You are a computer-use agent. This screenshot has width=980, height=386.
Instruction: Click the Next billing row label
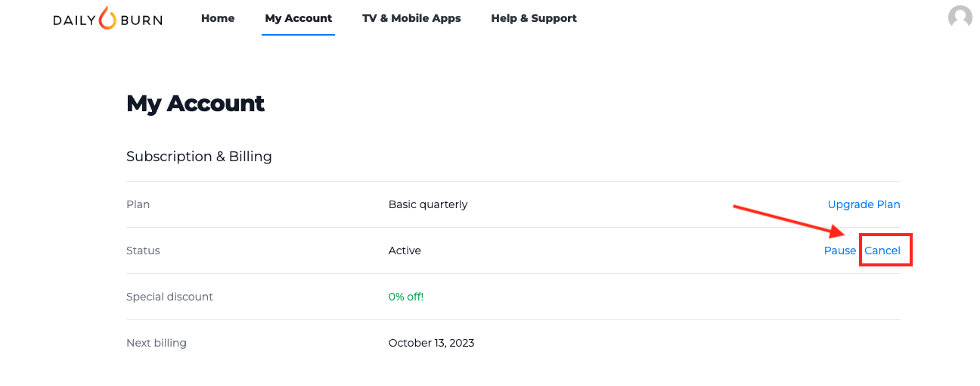[157, 343]
